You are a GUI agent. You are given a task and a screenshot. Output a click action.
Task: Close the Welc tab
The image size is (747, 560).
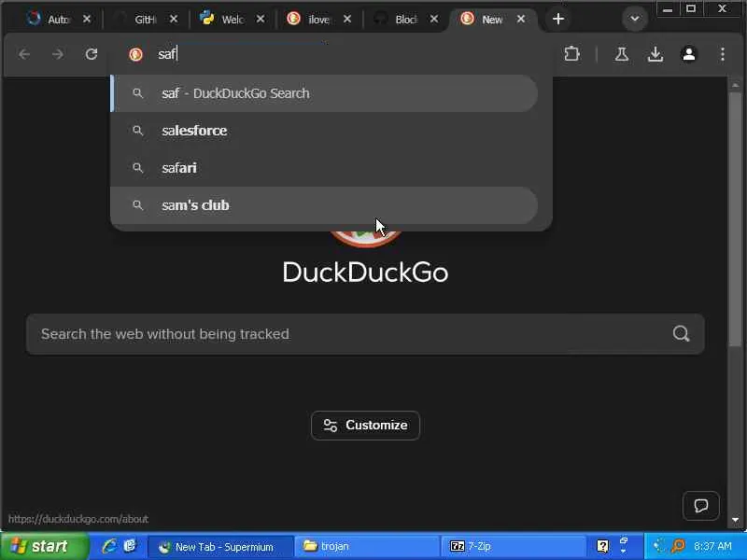pyautogui.click(x=261, y=19)
